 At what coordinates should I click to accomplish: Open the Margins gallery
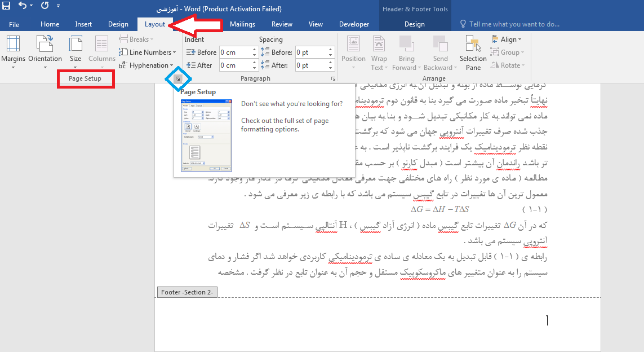tap(13, 51)
